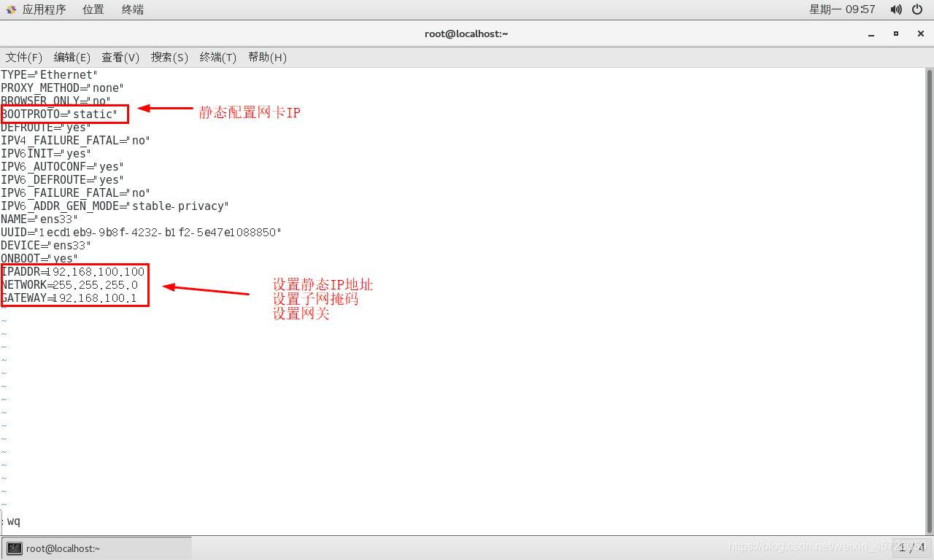Click the PROXY_METHOD="none" line

tap(62, 87)
